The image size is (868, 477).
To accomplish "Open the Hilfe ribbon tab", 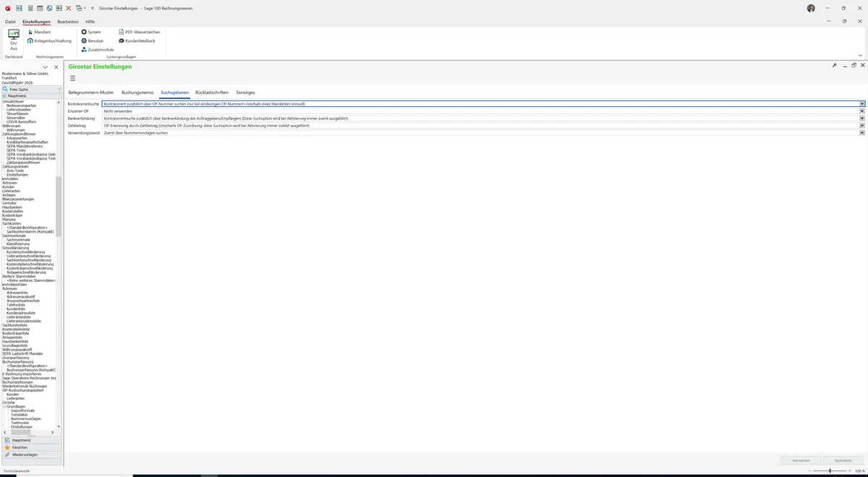I will (x=90, y=22).
